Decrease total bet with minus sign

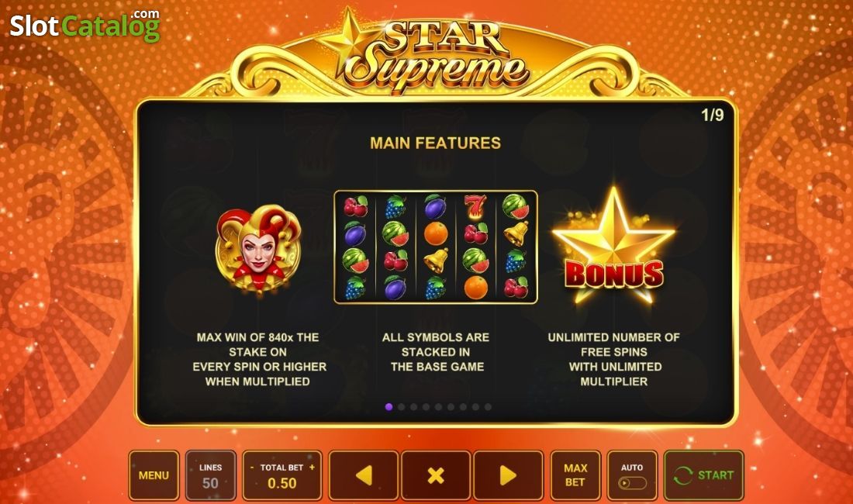click(x=252, y=467)
